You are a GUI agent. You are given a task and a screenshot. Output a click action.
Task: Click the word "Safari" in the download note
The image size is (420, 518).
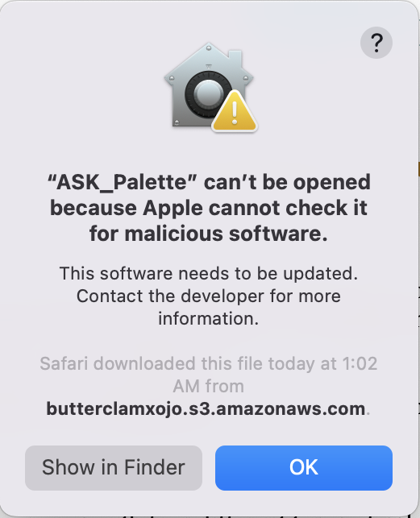pos(64,363)
